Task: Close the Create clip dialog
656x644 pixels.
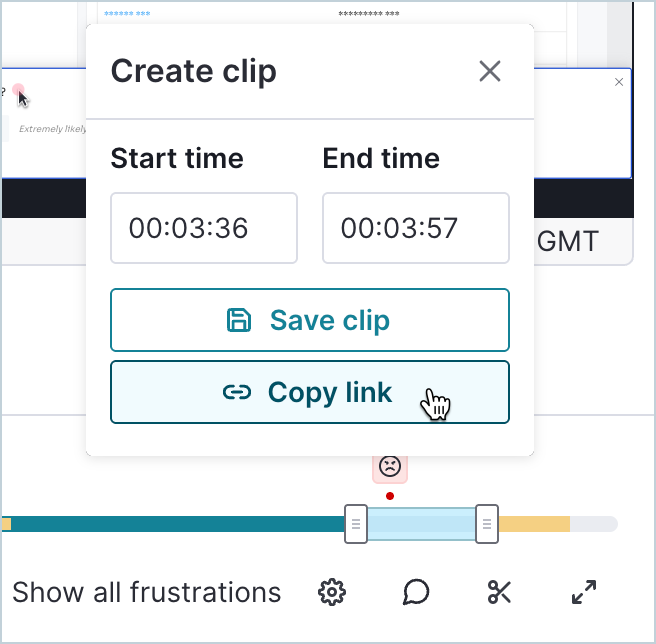Action: click(489, 71)
